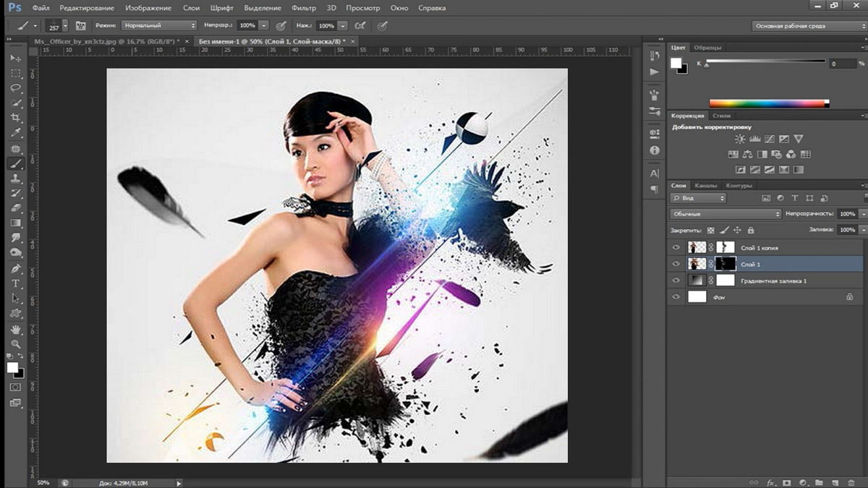868x488 pixels.
Task: Click the lock all padlock icon in Layers
Action: click(750, 230)
